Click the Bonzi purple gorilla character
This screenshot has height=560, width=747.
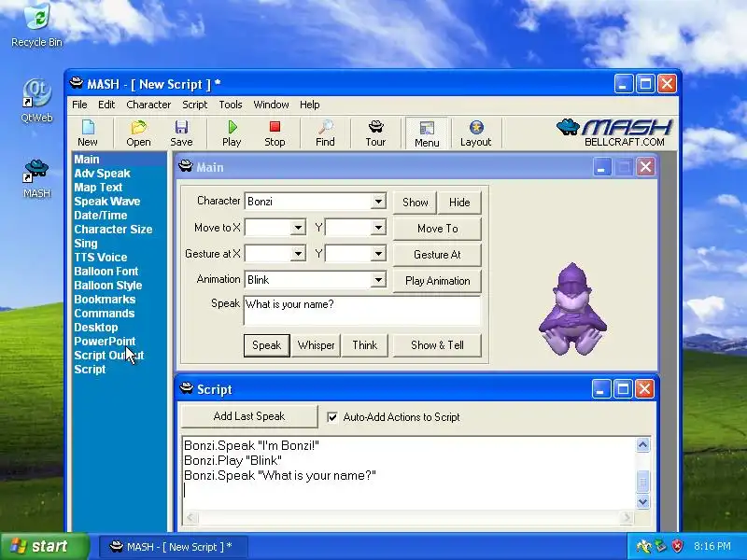coord(572,309)
